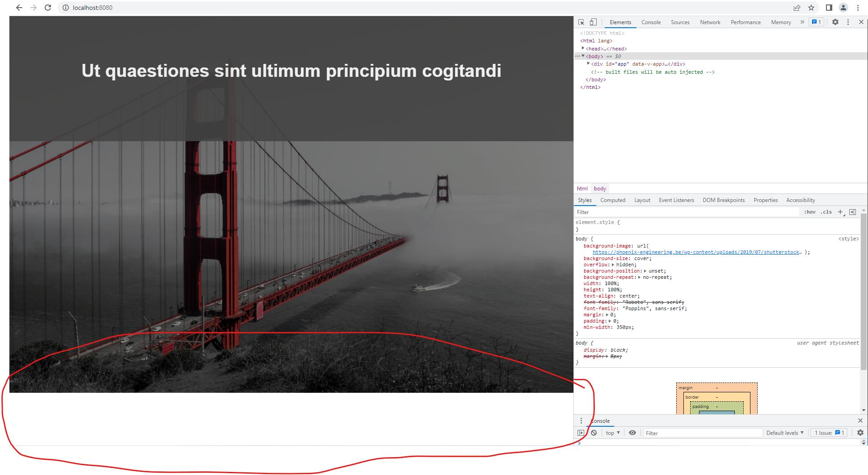Open the Event Listeners tab
The height and width of the screenshot is (475, 868).
point(676,200)
